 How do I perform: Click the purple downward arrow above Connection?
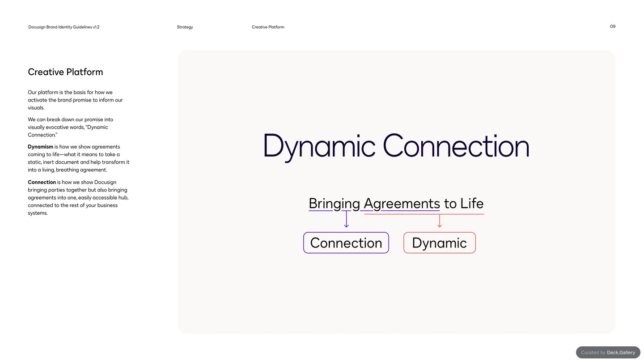346,219
